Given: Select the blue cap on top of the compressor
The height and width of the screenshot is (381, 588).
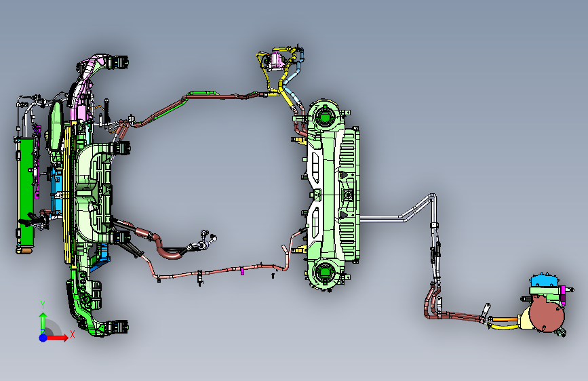Looking at the screenshot, I should pyautogui.click(x=545, y=281).
